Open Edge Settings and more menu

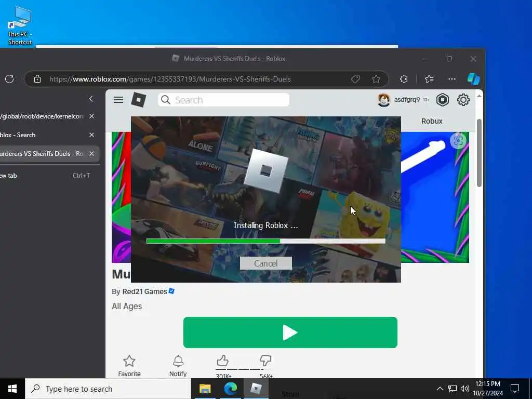452,79
